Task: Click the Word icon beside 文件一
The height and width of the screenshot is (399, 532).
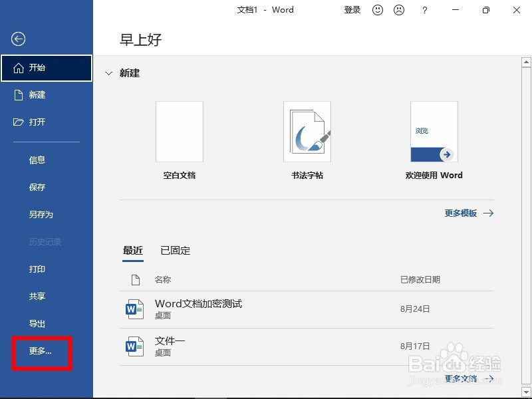Action: tap(135, 346)
